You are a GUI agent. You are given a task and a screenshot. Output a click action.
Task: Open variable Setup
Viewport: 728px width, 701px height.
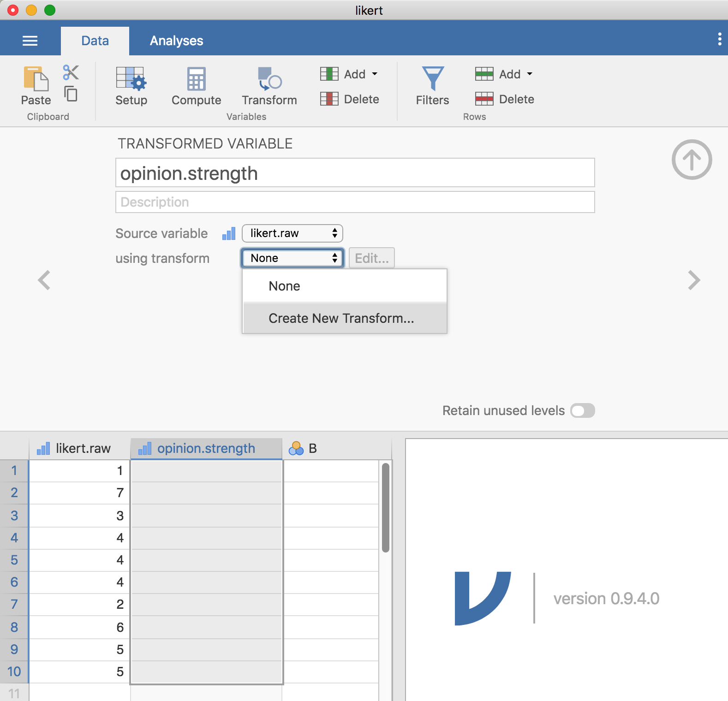(131, 86)
